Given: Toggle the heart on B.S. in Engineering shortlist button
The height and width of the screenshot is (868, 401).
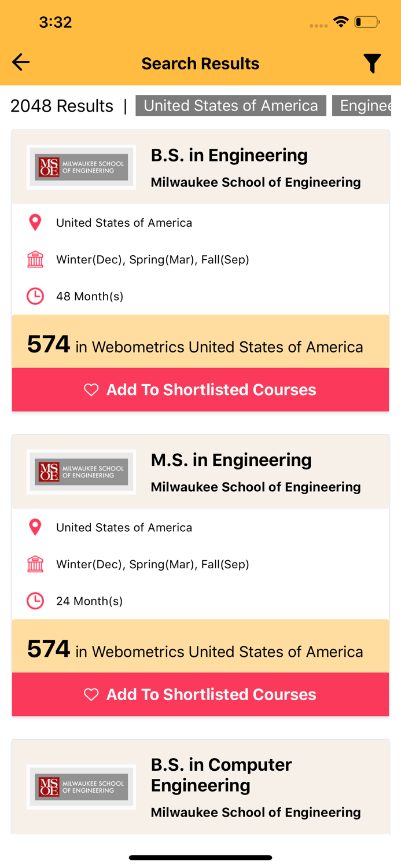Looking at the screenshot, I should coord(91,389).
